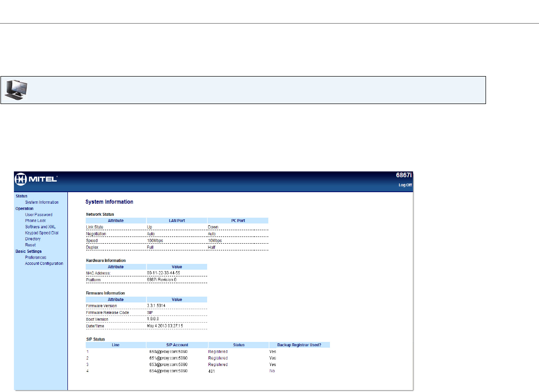Image resolution: width=539 pixels, height=392 pixels.
Task: Click the desktop computer icon in the note box
Action: click(16, 90)
